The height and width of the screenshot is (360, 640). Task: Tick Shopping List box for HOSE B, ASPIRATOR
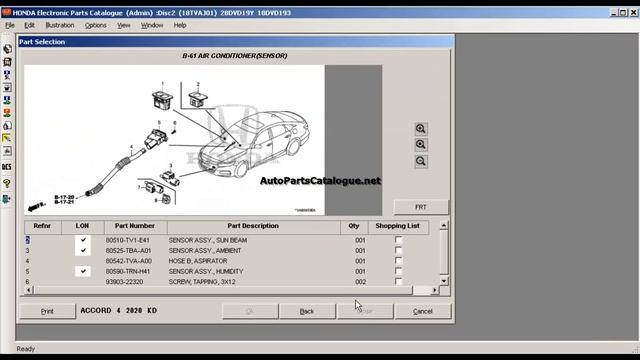point(398,261)
